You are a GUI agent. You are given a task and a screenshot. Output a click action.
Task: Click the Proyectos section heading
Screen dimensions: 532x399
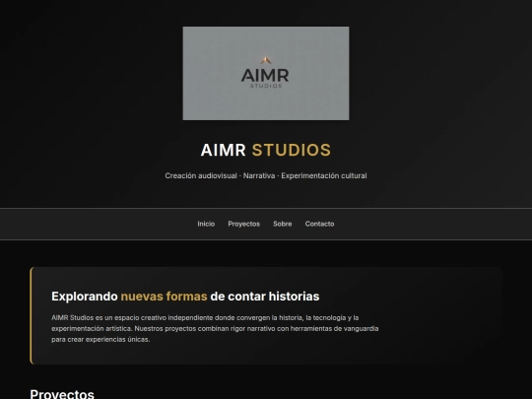(x=62, y=394)
